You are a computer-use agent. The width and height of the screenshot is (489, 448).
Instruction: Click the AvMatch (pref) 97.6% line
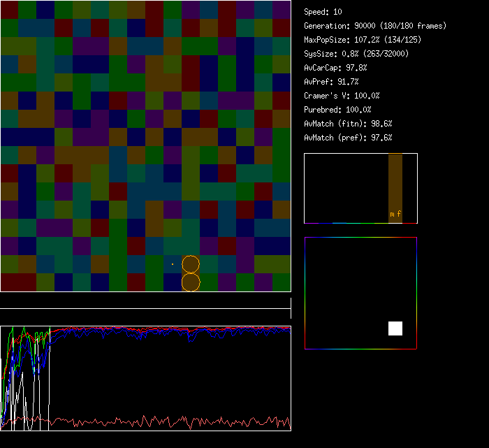pos(349,138)
